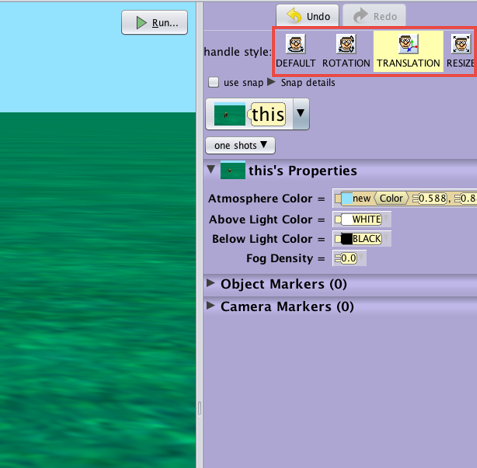This screenshot has height=468, width=477.
Task: Select the RESIZE handle style icon
Action: [461, 44]
